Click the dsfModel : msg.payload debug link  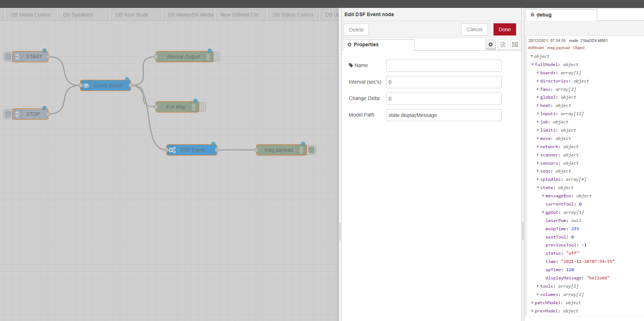(556, 48)
